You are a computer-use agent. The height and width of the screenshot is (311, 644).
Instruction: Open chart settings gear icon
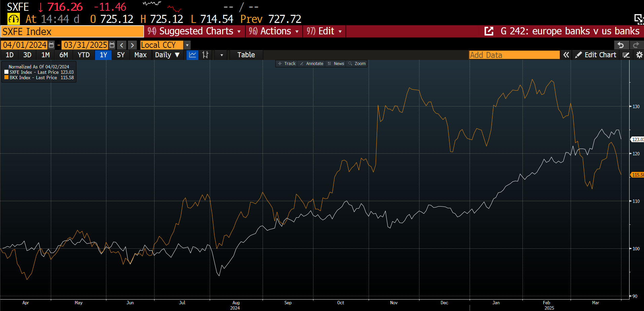[x=639, y=55]
